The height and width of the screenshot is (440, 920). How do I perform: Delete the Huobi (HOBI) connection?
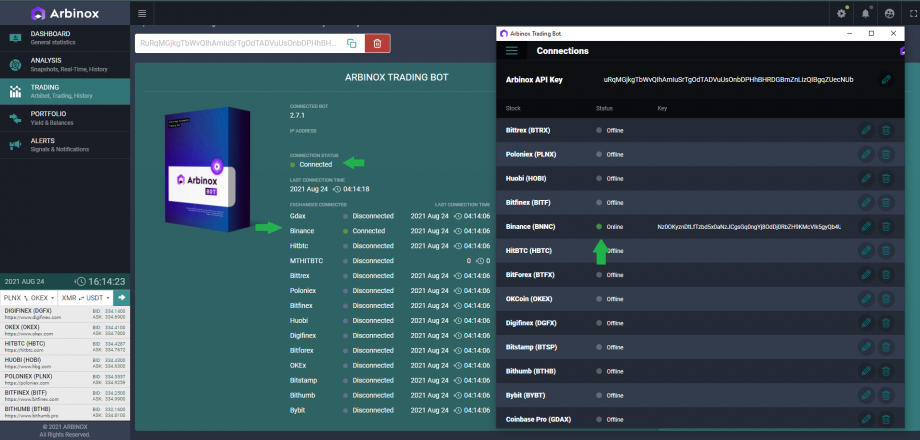[886, 178]
